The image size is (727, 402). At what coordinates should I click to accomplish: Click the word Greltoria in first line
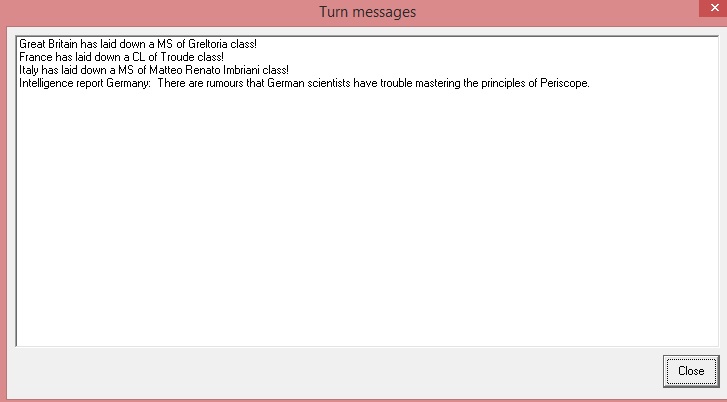click(x=207, y=44)
